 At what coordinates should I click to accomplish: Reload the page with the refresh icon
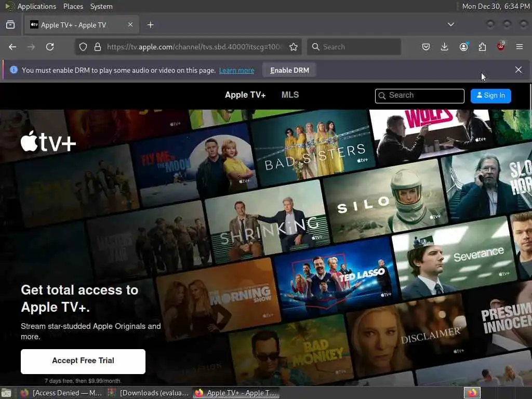coord(50,47)
